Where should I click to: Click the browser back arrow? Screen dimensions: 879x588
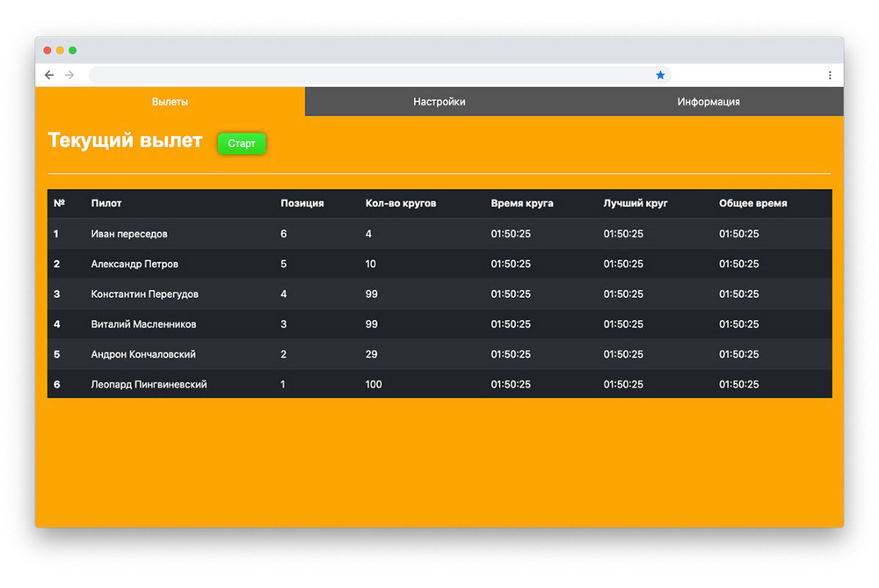[49, 76]
